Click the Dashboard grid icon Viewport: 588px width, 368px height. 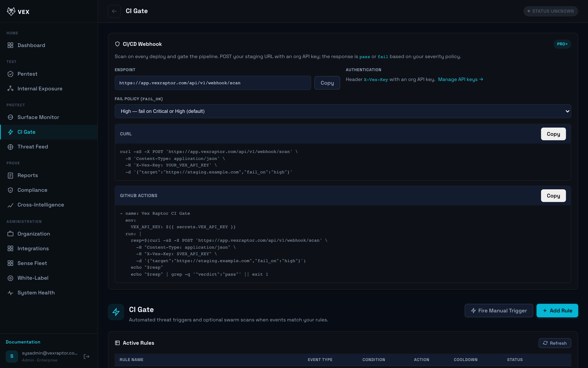pos(10,45)
